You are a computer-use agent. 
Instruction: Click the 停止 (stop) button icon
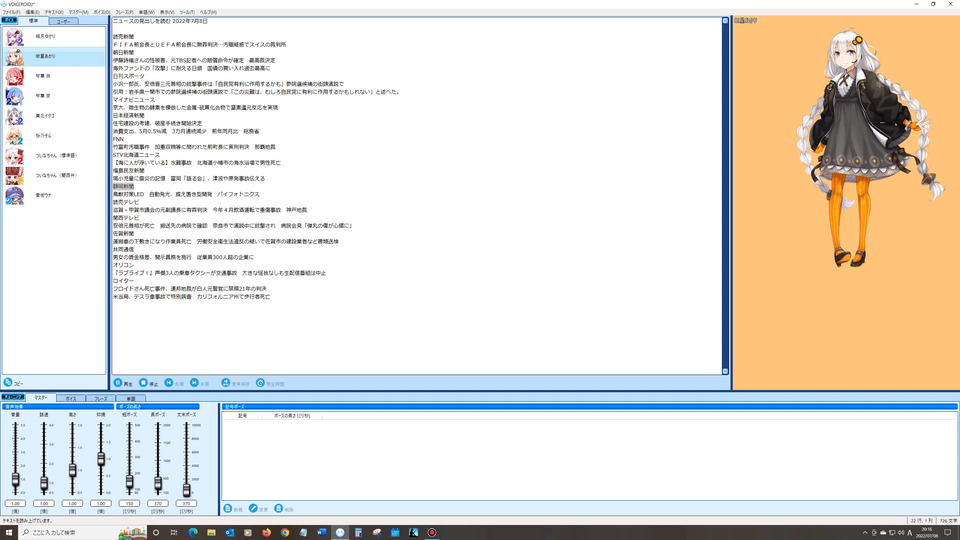(143, 383)
